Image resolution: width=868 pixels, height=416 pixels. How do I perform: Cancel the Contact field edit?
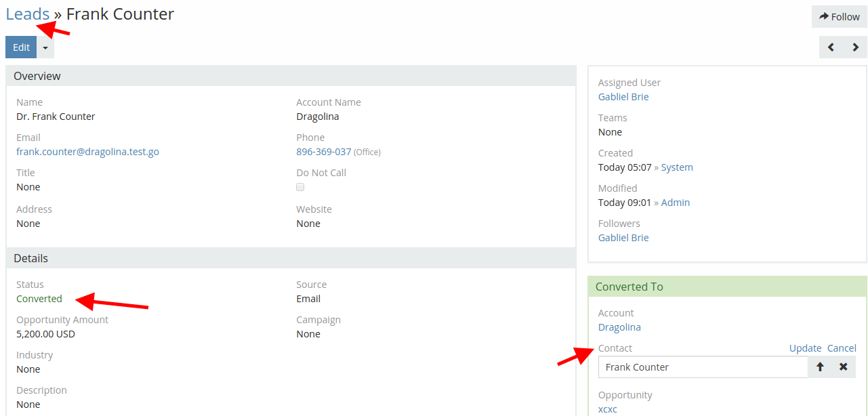pyautogui.click(x=842, y=348)
